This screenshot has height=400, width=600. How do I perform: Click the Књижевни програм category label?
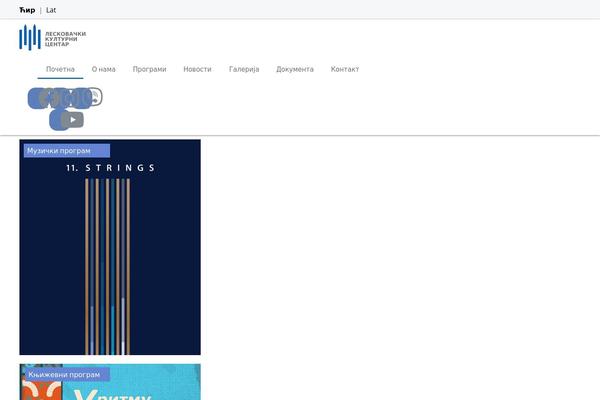click(66, 374)
